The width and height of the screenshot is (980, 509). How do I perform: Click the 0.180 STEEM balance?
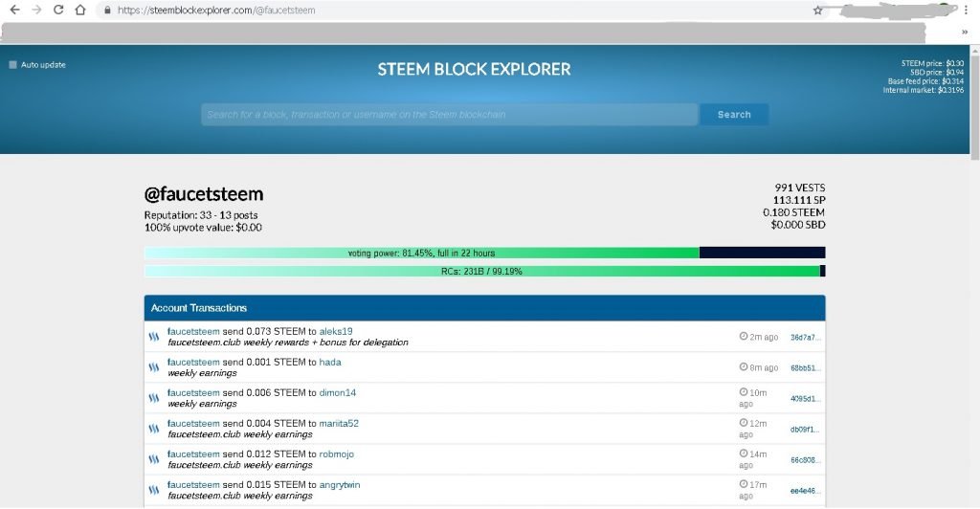click(793, 212)
